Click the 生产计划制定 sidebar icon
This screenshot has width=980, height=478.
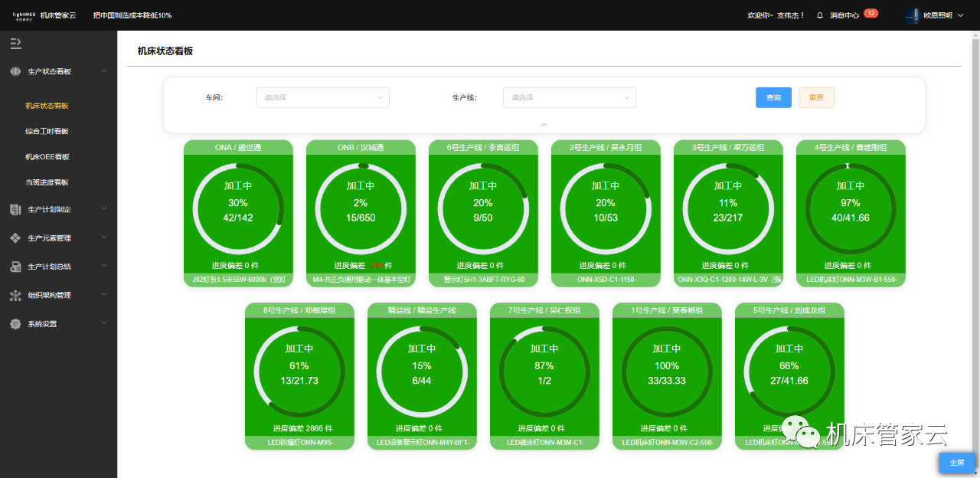point(15,209)
